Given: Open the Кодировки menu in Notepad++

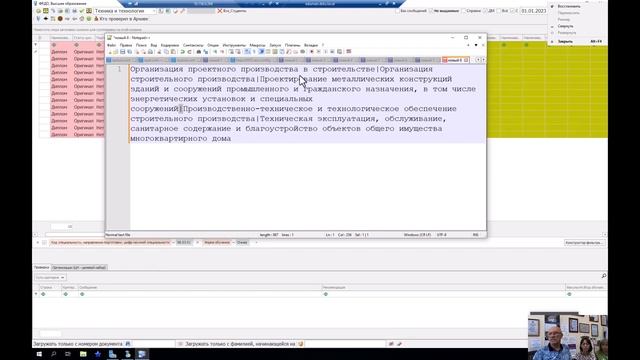Looking at the screenshot, I should pyautogui.click(x=170, y=45).
